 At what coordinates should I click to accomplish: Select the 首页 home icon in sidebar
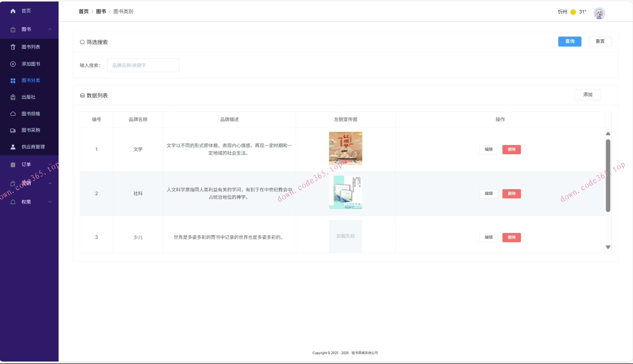coord(13,11)
